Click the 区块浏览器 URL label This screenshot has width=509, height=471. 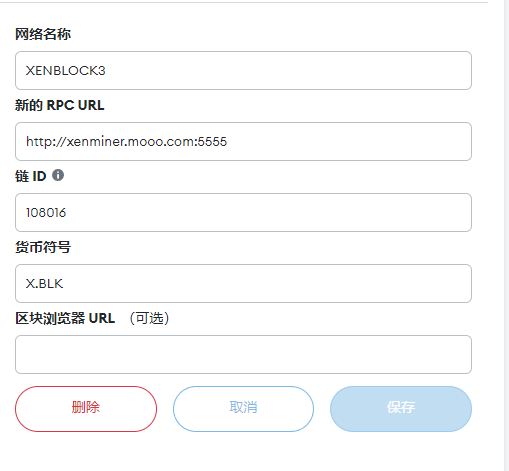pyautogui.click(x=65, y=318)
